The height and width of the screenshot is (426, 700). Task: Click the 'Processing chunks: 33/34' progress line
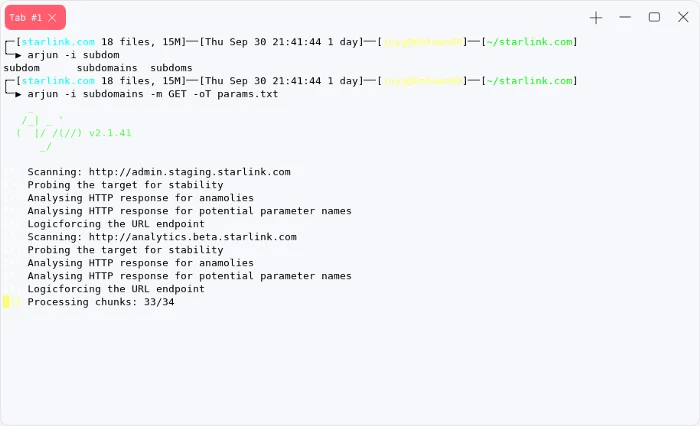point(101,302)
